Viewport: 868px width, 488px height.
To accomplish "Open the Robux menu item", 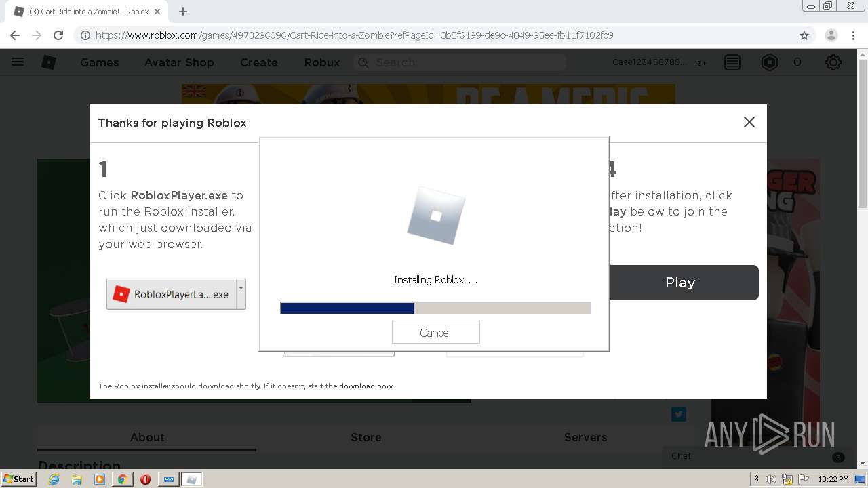I will click(x=322, y=62).
